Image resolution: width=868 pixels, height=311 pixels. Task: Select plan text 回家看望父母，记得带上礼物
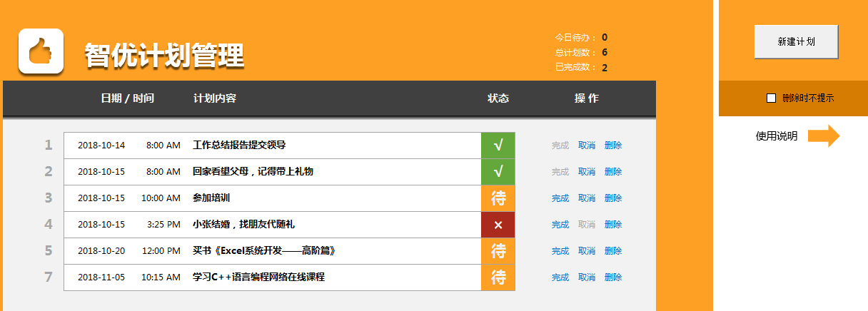click(x=253, y=172)
